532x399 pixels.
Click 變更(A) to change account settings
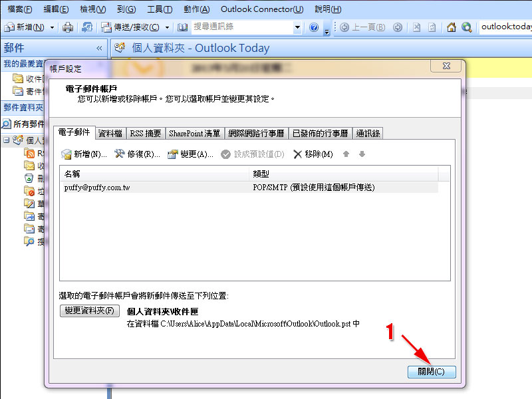pyautogui.click(x=190, y=154)
